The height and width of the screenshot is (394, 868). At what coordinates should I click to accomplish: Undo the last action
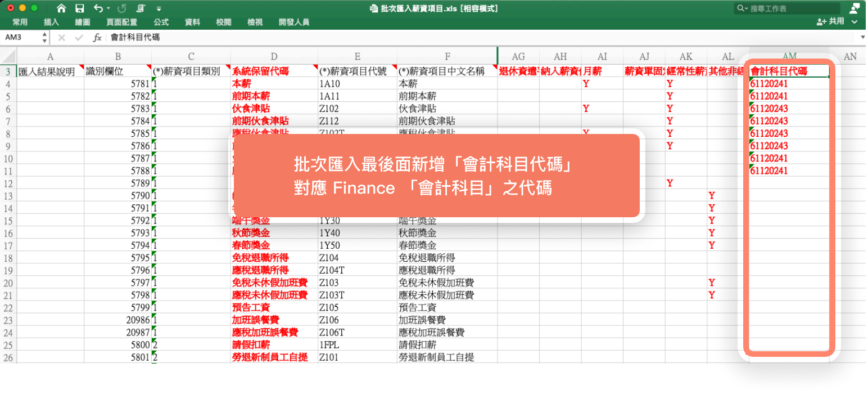click(x=98, y=8)
